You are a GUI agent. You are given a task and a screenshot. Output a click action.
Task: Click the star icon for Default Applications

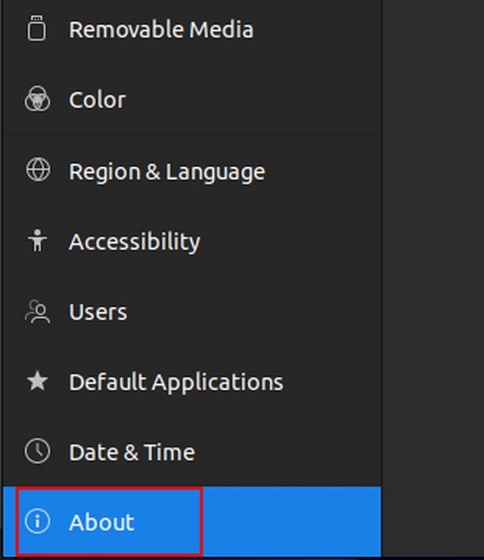[x=38, y=381]
